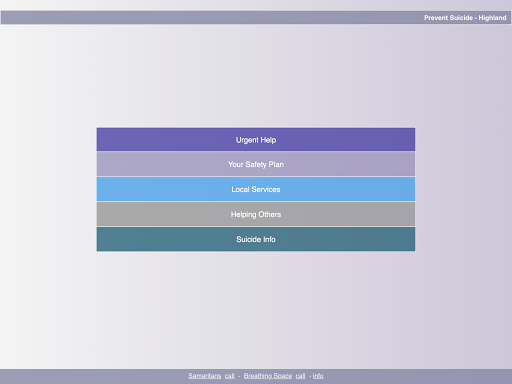This screenshot has width=512, height=384.
Task: Choose the lavender Your Safety Plan bar
Action: click(256, 164)
